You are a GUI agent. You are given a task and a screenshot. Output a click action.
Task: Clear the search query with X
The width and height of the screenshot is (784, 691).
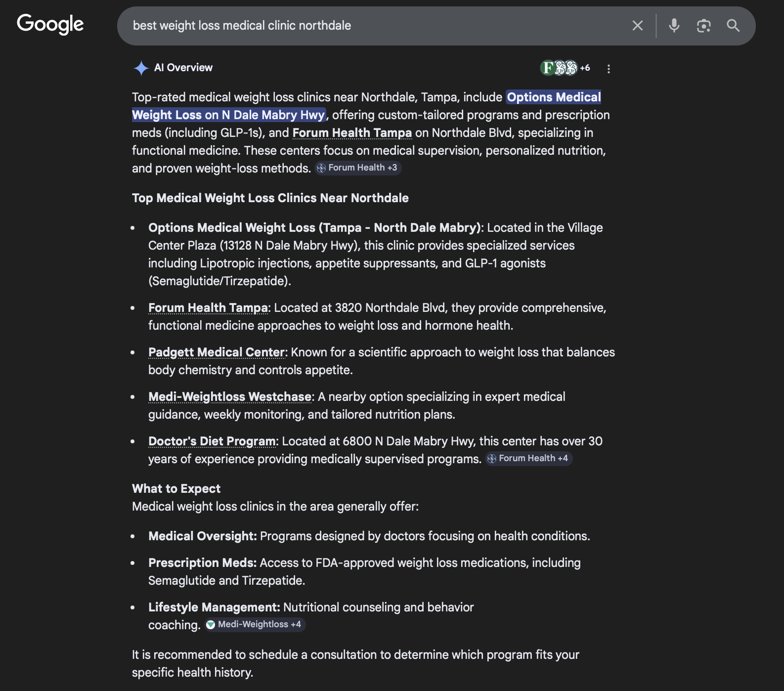pos(638,26)
